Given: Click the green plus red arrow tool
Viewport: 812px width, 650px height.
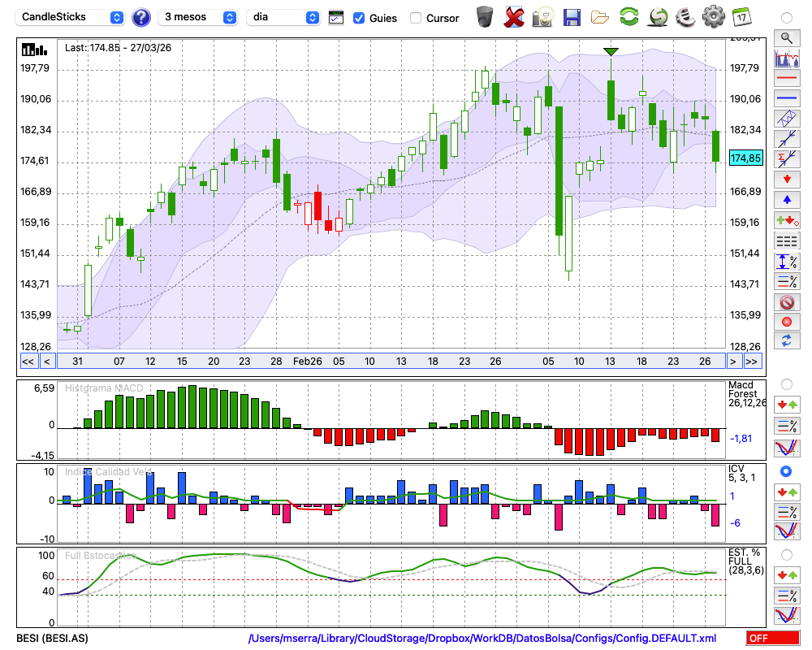Looking at the screenshot, I should [787, 221].
